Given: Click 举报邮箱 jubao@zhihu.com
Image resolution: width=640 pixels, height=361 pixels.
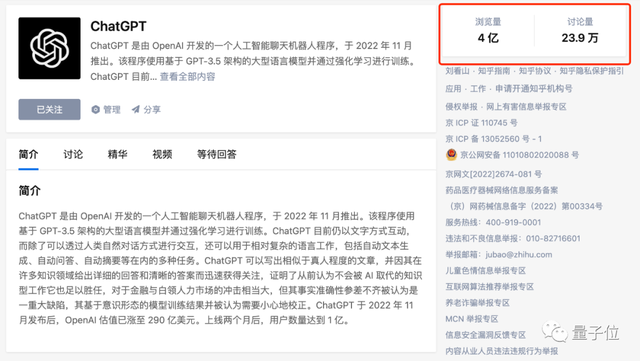Looking at the screenshot, I should coord(499,254).
